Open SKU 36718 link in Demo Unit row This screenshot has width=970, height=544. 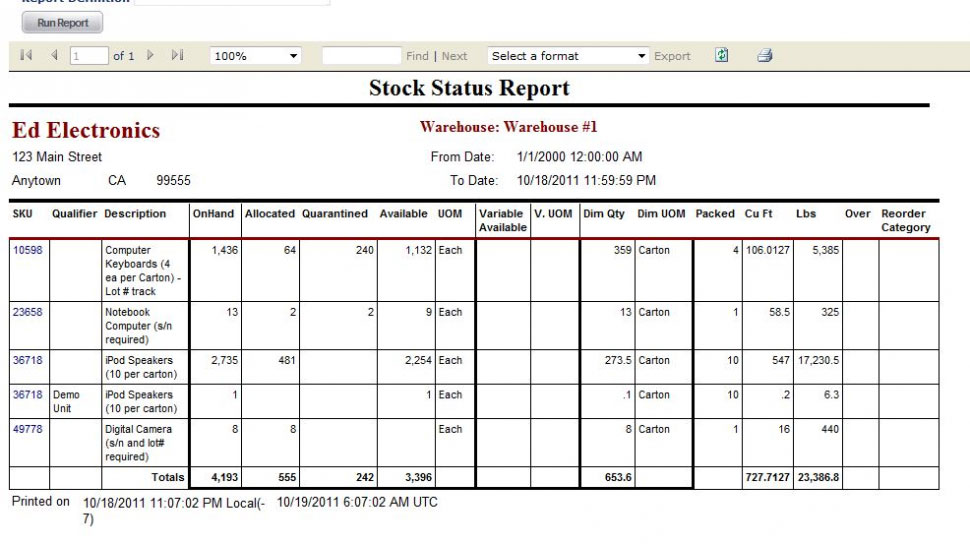tap(27, 395)
